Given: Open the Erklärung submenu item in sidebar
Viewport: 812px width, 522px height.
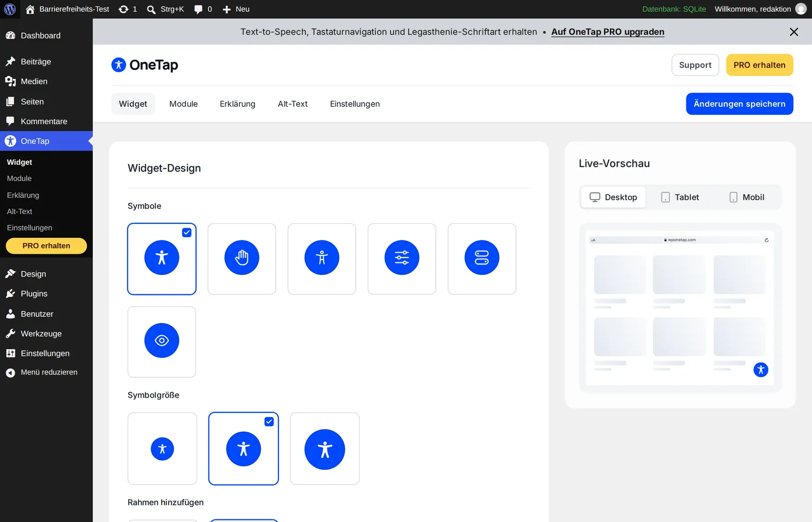Looking at the screenshot, I should pos(23,195).
